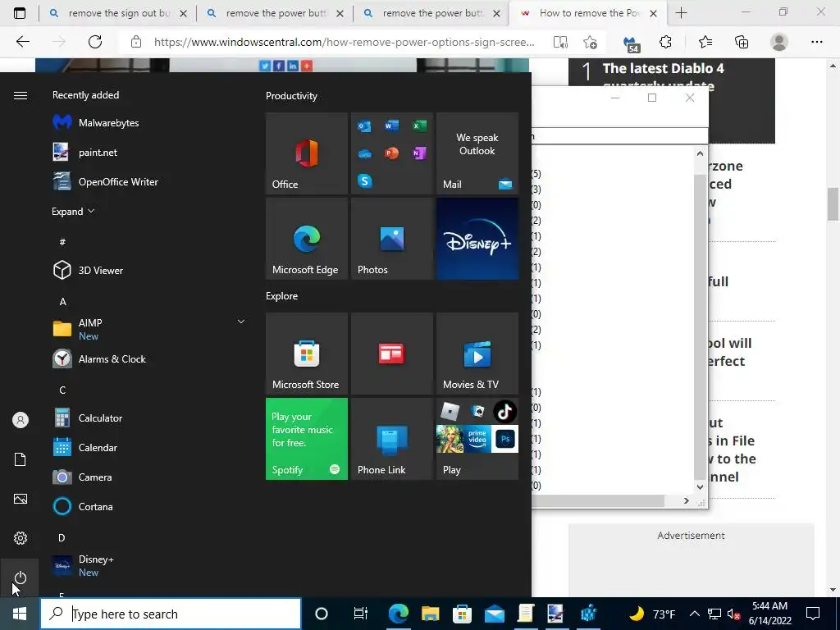Click the Windows Start button

20,614
